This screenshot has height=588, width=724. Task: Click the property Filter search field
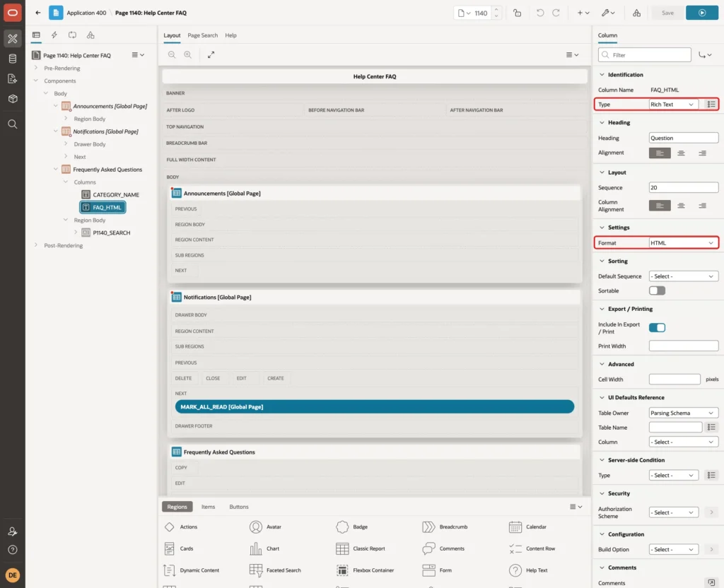pyautogui.click(x=645, y=55)
